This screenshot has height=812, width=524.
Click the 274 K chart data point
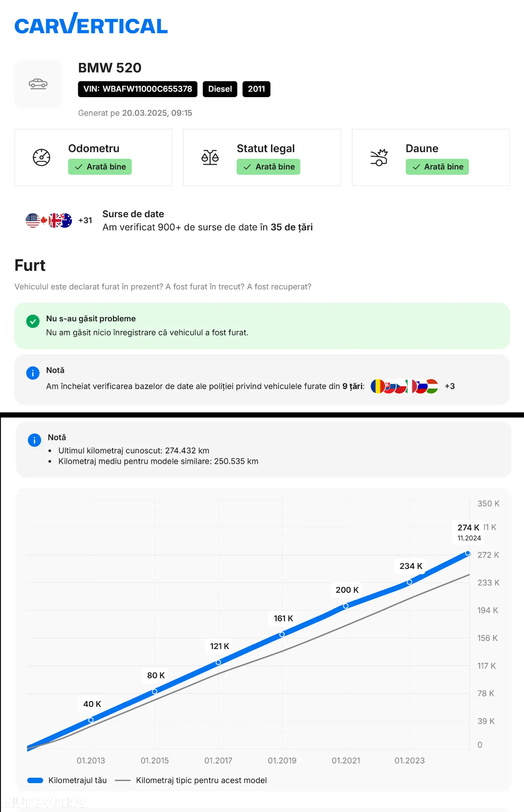pyautogui.click(x=468, y=553)
